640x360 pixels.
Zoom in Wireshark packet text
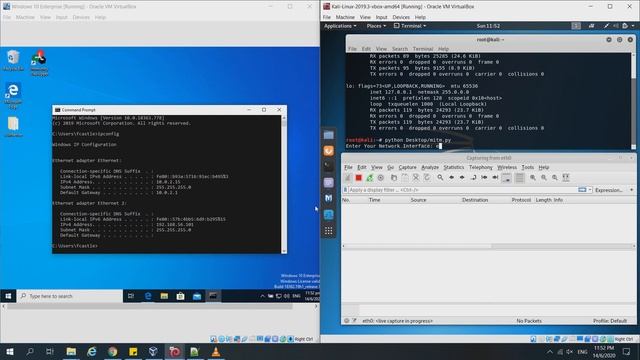click(x=533, y=178)
